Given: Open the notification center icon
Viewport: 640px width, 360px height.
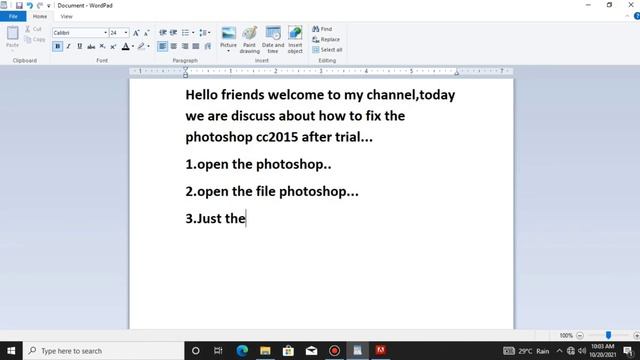Looking at the screenshot, I should [x=628, y=351].
